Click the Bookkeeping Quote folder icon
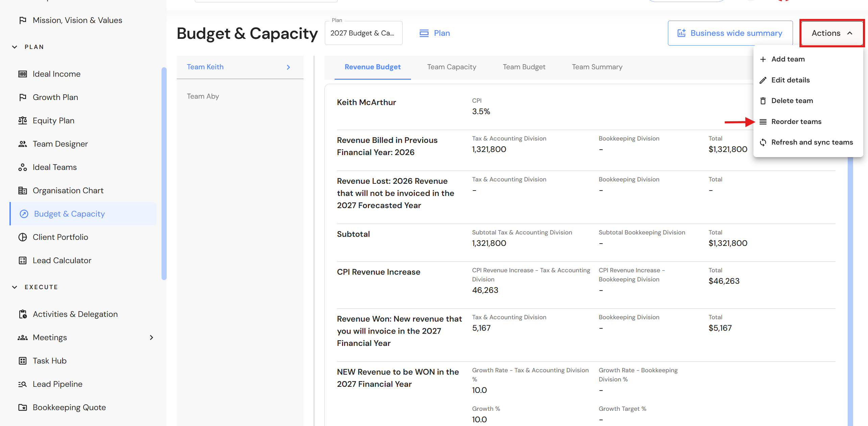Image resolution: width=868 pixels, height=426 pixels. point(23,407)
